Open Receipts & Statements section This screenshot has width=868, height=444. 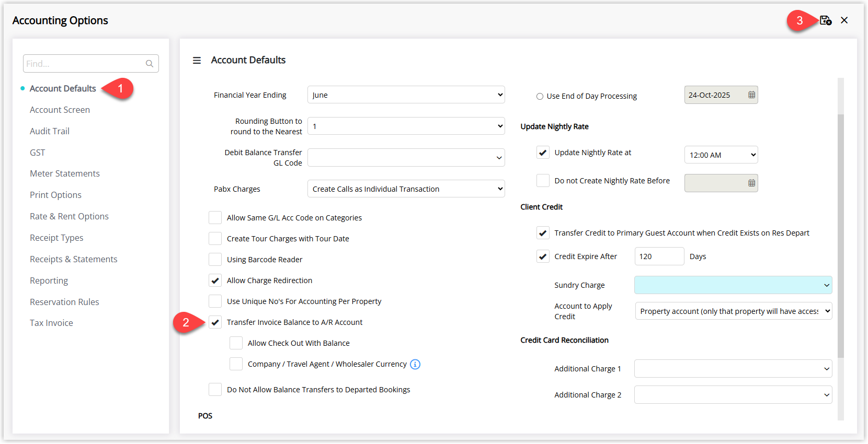[x=74, y=259]
